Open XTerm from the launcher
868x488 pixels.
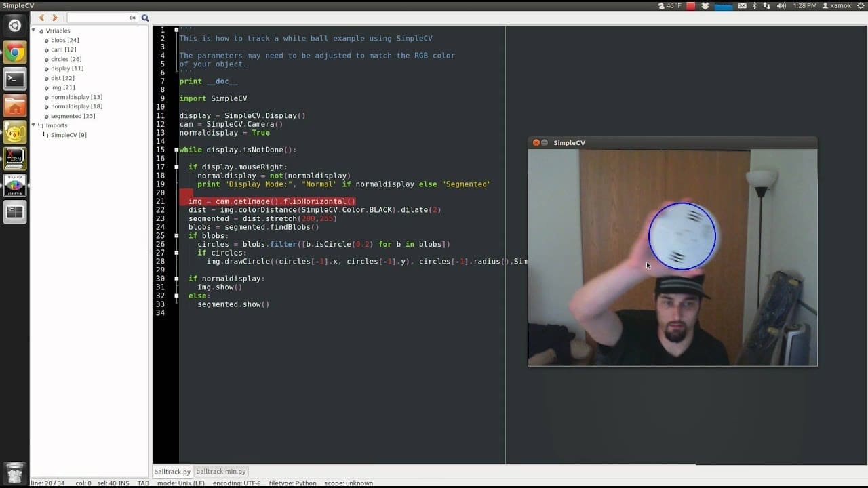tap(15, 159)
